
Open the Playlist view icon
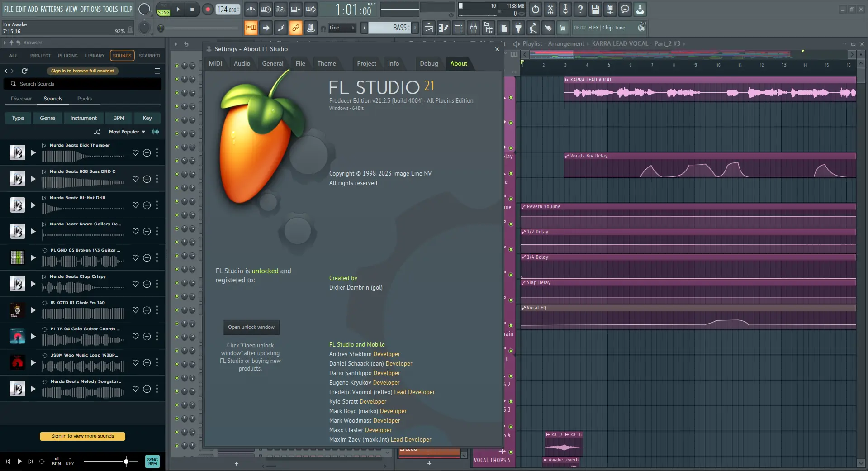pyautogui.click(x=429, y=28)
